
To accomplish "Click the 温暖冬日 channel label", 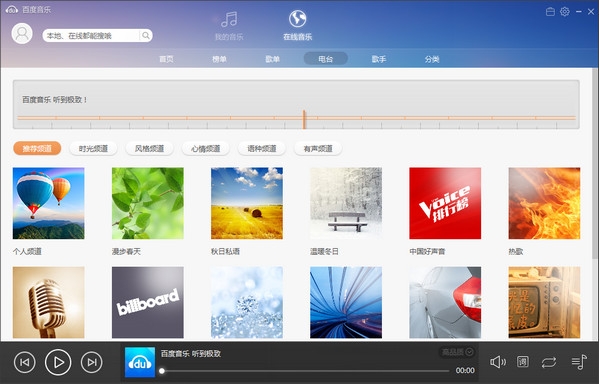I will [x=324, y=251].
